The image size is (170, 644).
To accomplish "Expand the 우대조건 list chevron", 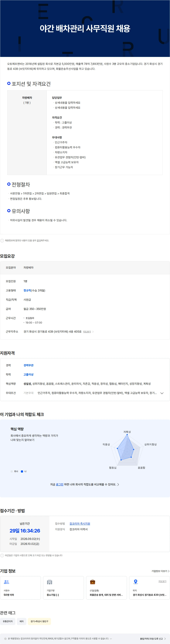I will pyautogui.click(x=162, y=393).
